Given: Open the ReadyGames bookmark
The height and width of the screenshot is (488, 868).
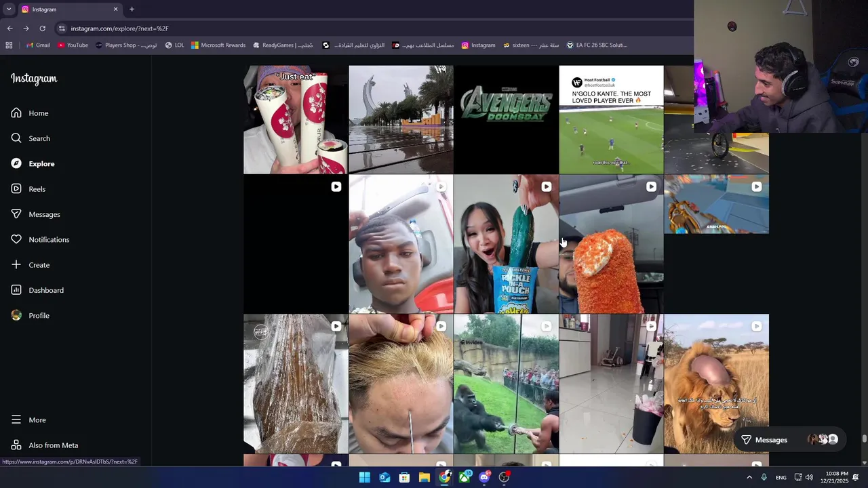Looking at the screenshot, I should (x=283, y=45).
